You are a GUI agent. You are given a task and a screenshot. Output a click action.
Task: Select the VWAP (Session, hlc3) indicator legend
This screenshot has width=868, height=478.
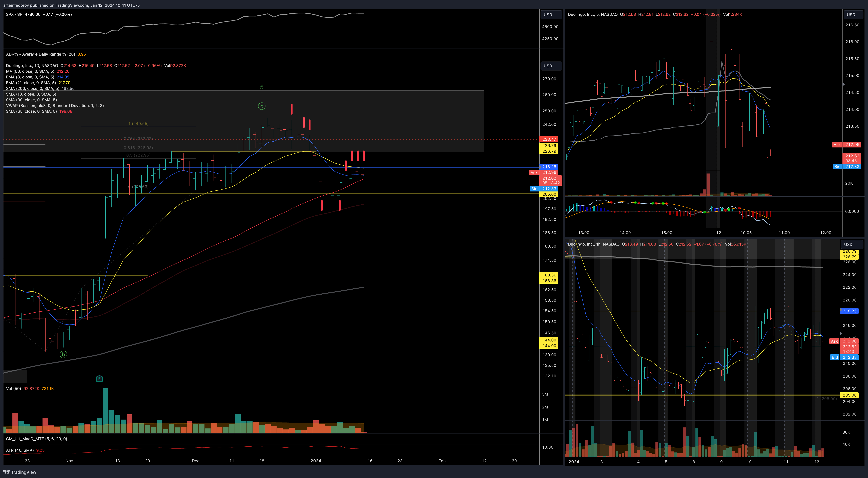pos(55,106)
